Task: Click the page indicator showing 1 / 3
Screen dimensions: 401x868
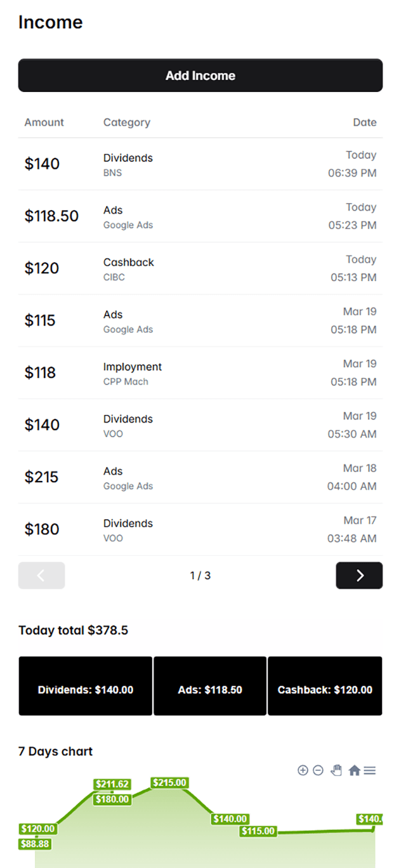Action: tap(200, 575)
